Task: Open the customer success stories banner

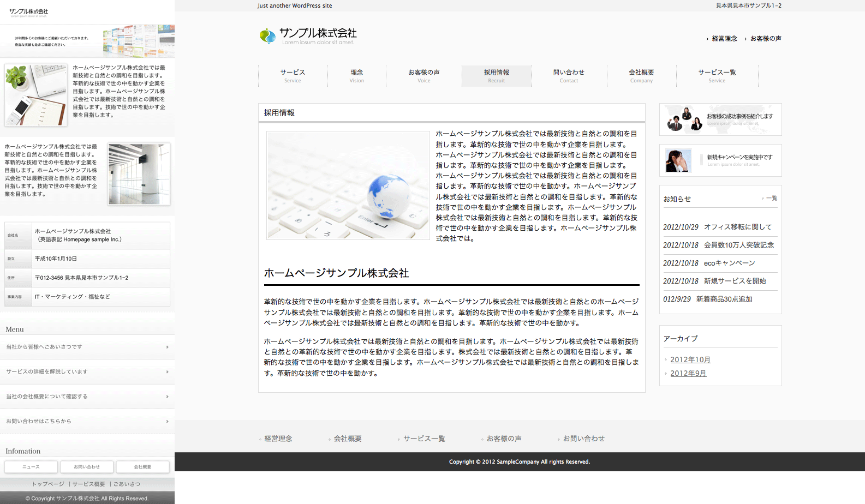Action: point(720,119)
